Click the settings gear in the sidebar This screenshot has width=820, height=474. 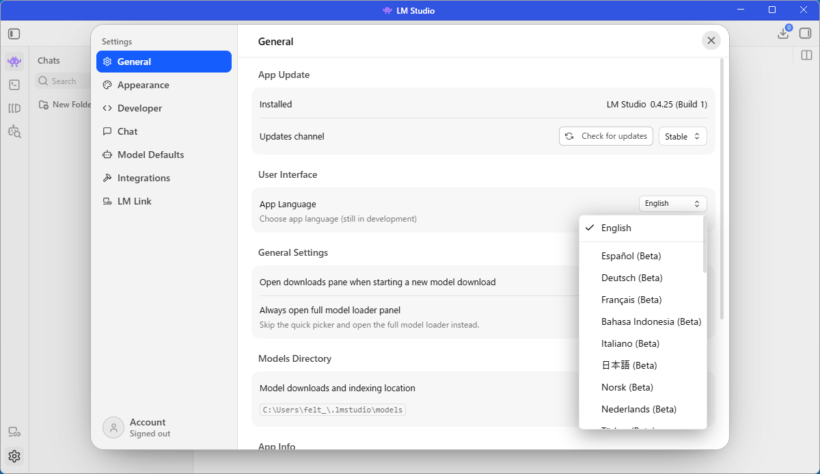14,456
